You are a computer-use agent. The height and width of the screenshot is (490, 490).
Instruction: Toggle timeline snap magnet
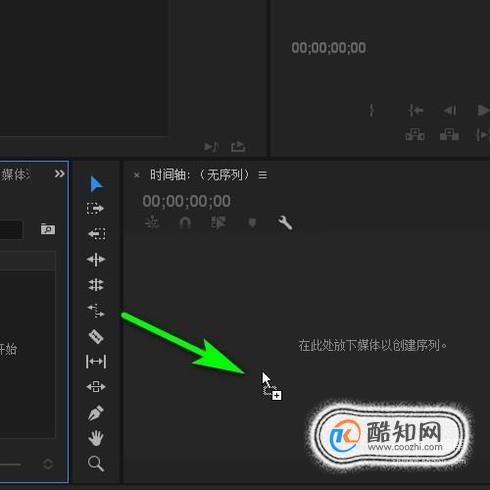pyautogui.click(x=185, y=223)
